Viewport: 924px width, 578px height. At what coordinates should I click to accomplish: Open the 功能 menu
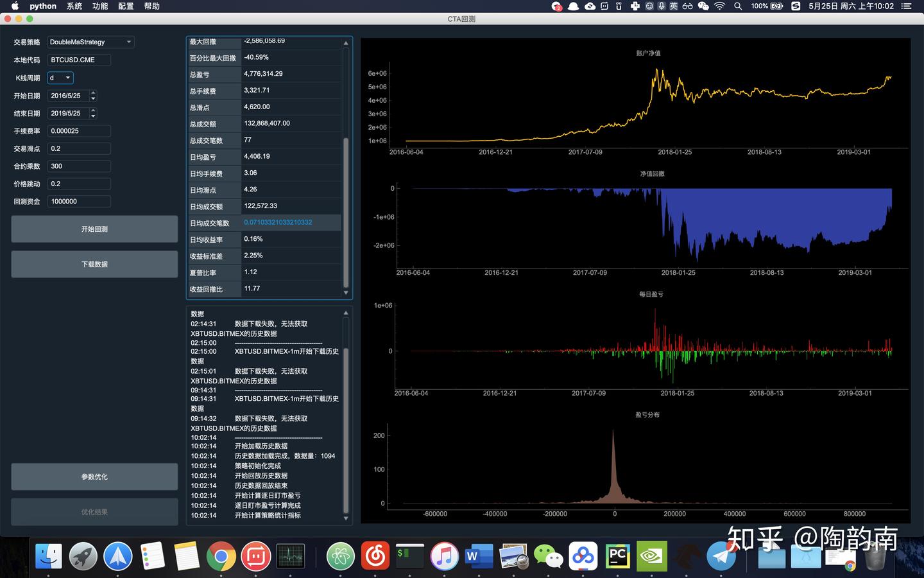click(100, 6)
